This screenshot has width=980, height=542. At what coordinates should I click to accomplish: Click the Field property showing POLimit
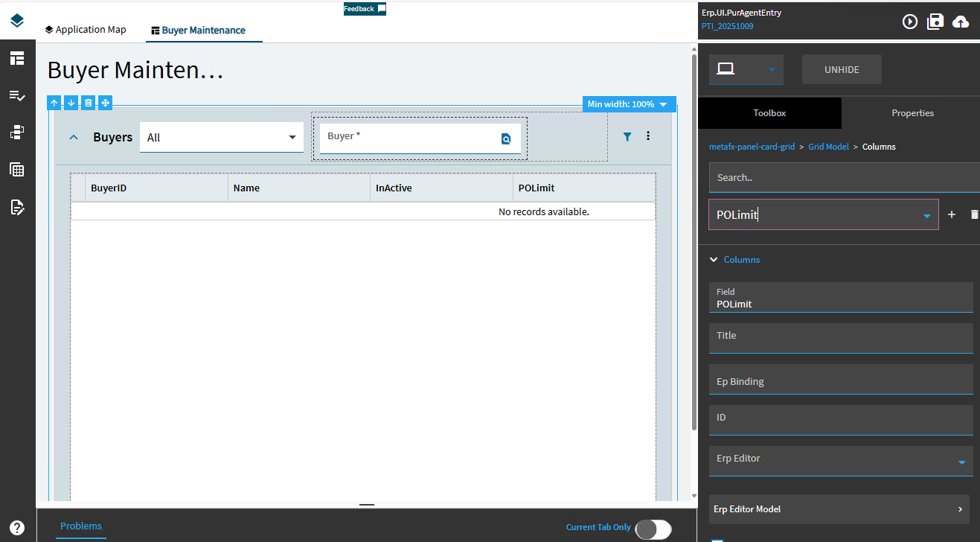tap(841, 297)
